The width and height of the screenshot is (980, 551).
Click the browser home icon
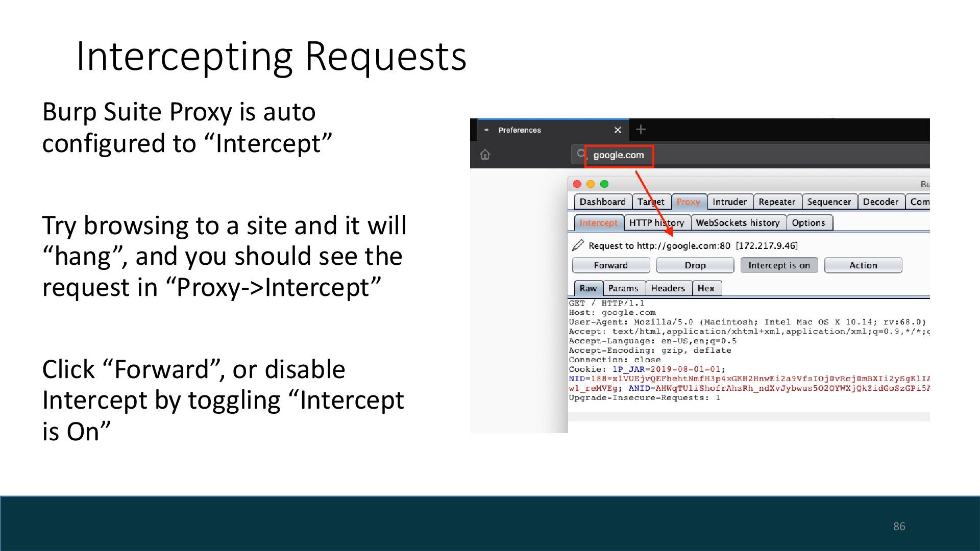tap(485, 155)
